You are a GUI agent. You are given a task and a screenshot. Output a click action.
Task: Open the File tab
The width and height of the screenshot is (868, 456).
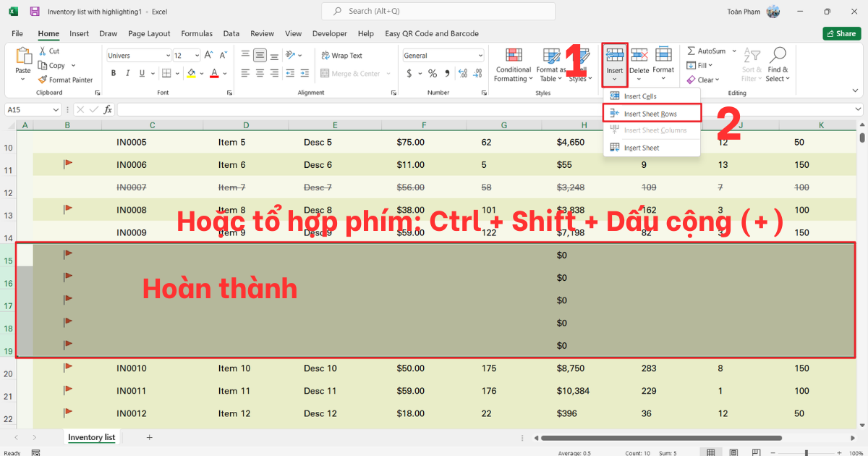click(17, 33)
